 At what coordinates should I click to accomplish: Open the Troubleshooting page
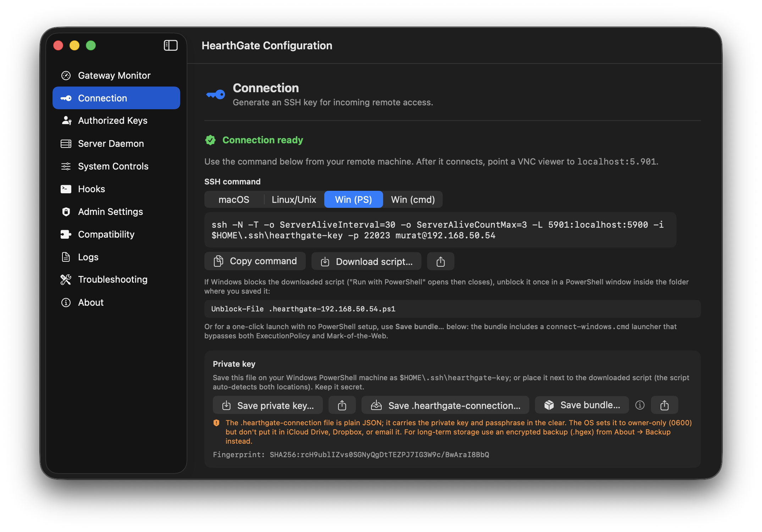pyautogui.click(x=116, y=279)
